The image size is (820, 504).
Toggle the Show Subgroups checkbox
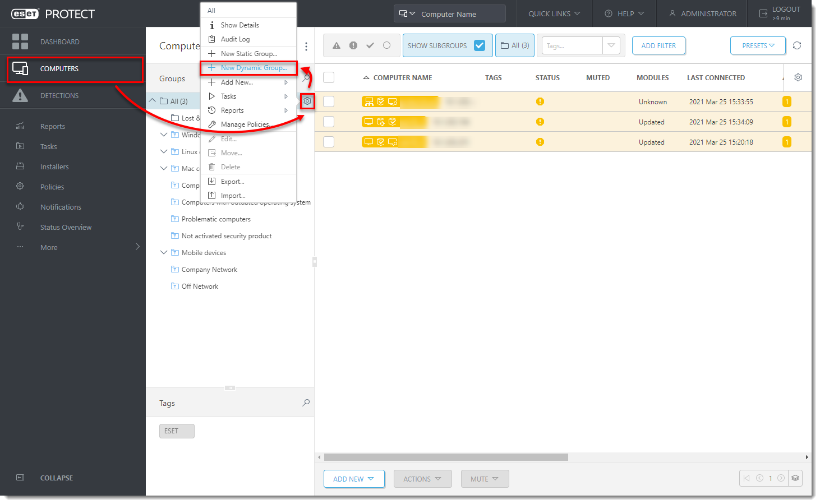(480, 45)
